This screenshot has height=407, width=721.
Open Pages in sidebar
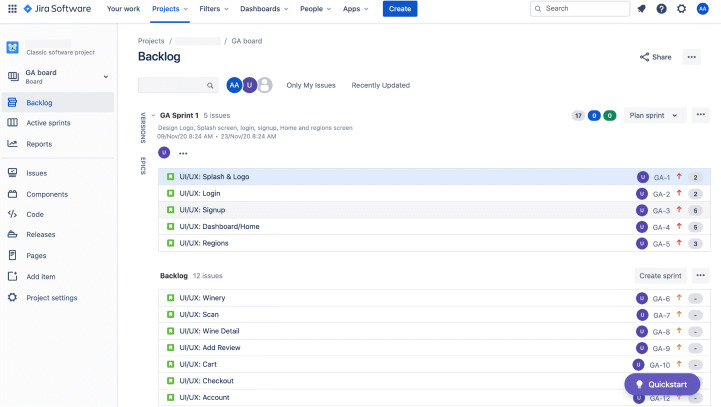(58, 256)
